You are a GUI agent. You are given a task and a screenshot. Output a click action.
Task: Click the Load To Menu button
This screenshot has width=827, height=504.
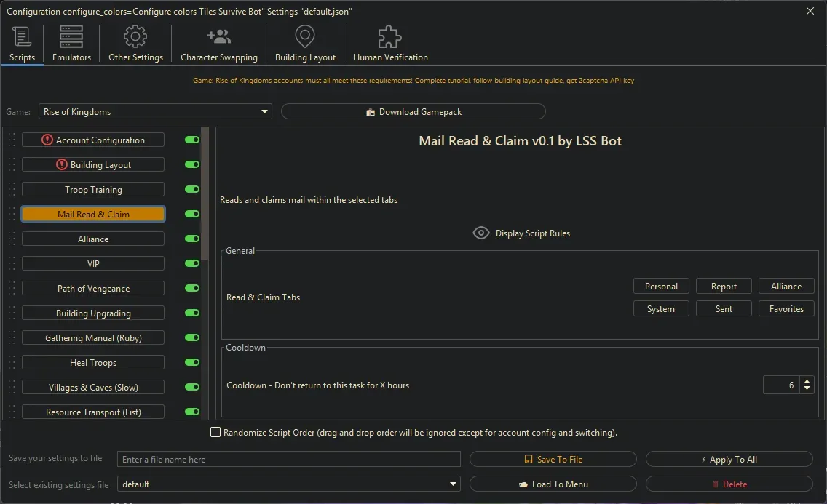click(x=553, y=484)
